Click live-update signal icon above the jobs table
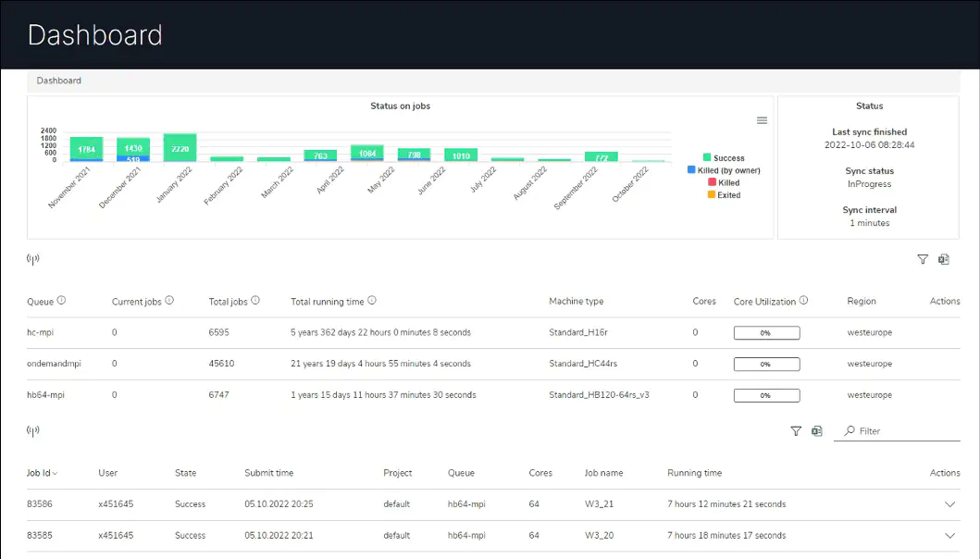Screen dimensions: 980x559 [33, 430]
